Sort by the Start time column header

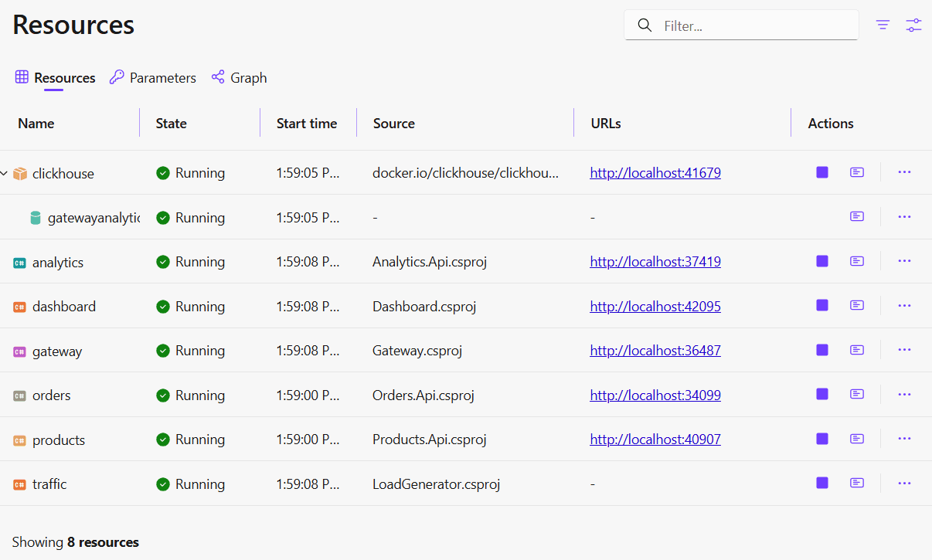tap(307, 124)
